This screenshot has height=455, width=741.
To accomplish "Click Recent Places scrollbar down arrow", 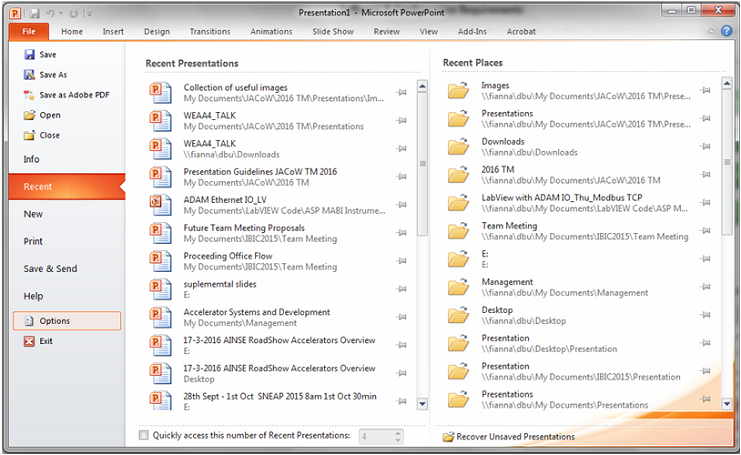I will click(x=727, y=403).
